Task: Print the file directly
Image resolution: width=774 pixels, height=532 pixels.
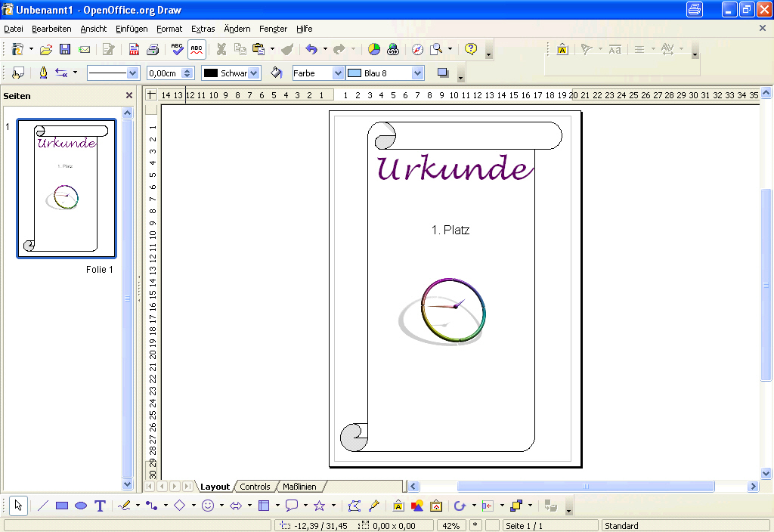Action: click(x=153, y=49)
